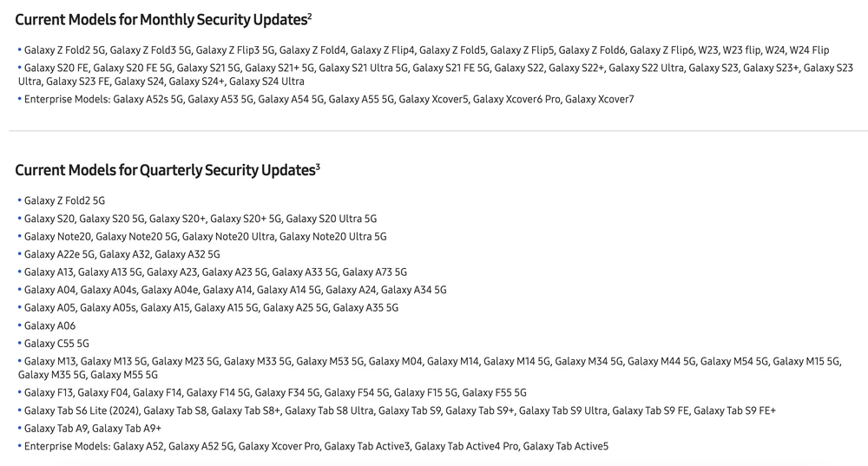The image size is (868, 466).
Task: Click footnote 2 superscript in monthly heading
Action: [310, 15]
